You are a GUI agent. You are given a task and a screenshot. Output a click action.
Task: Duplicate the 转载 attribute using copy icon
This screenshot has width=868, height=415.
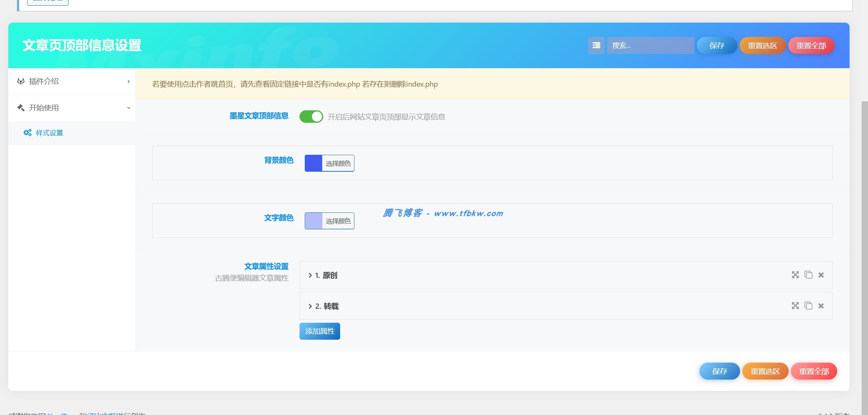(x=808, y=306)
